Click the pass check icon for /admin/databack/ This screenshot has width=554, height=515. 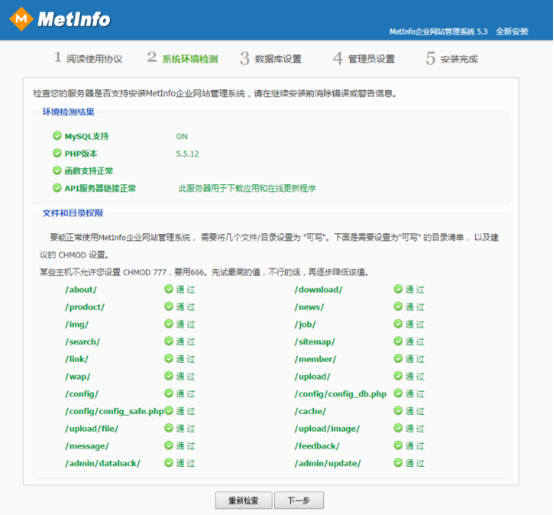point(169,463)
